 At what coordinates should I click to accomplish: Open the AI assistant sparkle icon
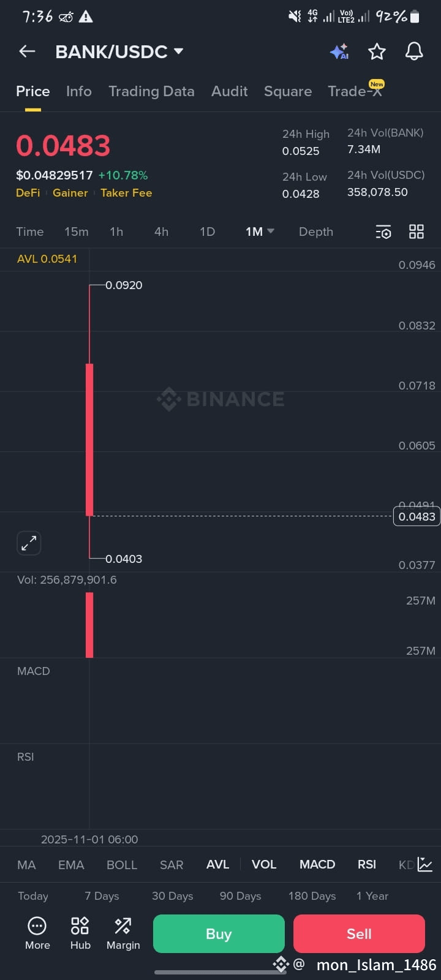339,51
